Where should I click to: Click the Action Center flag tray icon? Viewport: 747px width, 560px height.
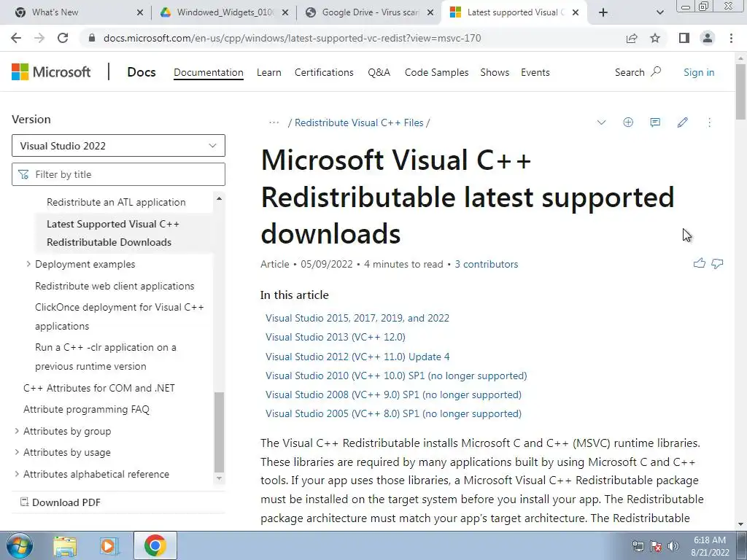click(656, 546)
